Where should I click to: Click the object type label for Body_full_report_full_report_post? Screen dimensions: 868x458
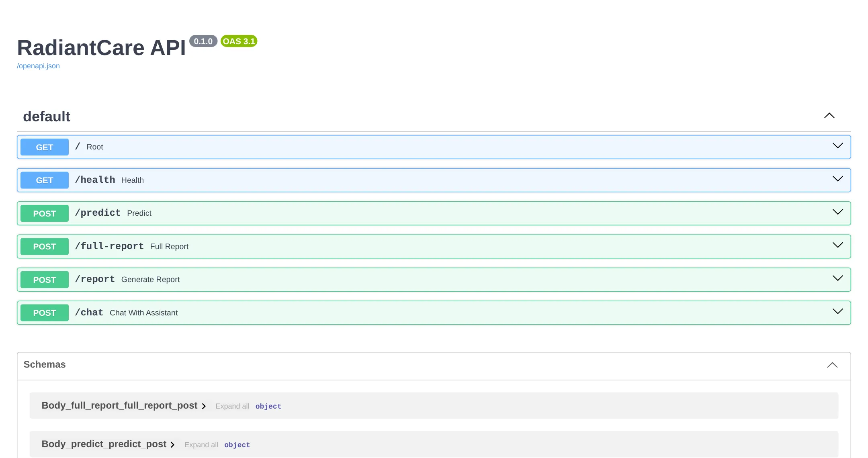(268, 406)
